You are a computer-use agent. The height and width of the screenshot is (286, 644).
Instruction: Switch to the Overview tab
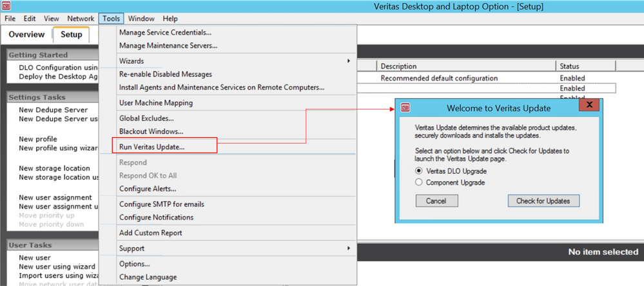click(x=26, y=35)
